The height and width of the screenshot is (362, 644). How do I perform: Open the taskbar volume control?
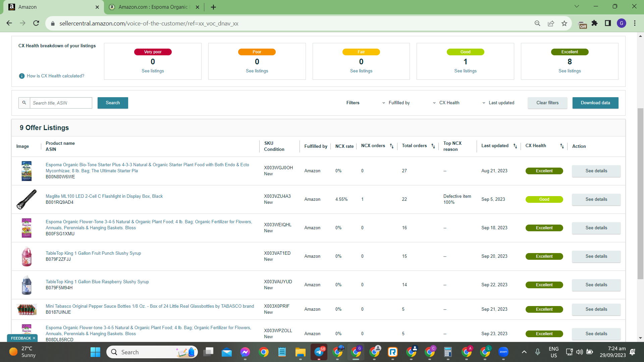[x=579, y=352]
